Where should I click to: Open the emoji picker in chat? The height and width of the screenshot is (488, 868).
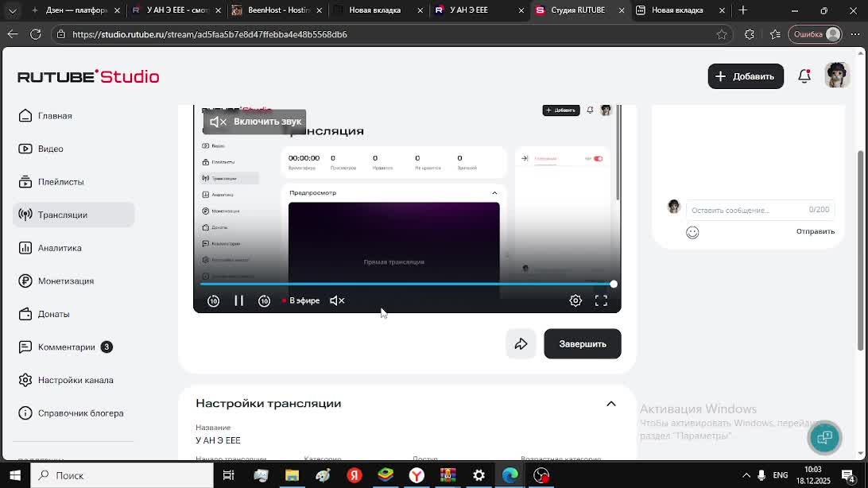692,232
